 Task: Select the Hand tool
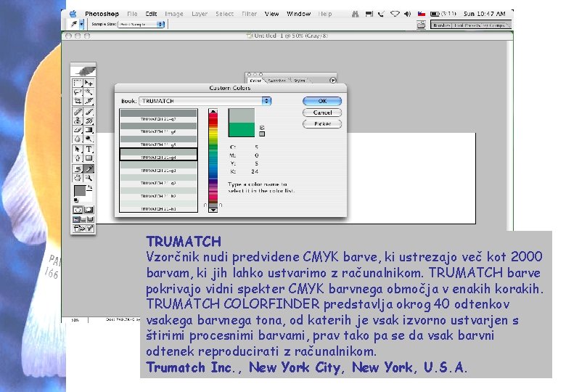(78, 178)
